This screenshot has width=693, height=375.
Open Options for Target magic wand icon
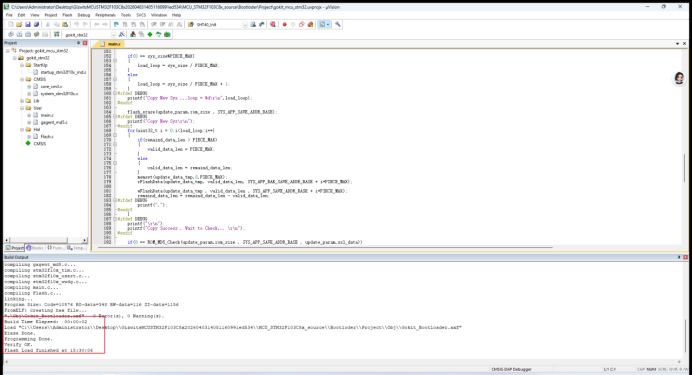122,34
